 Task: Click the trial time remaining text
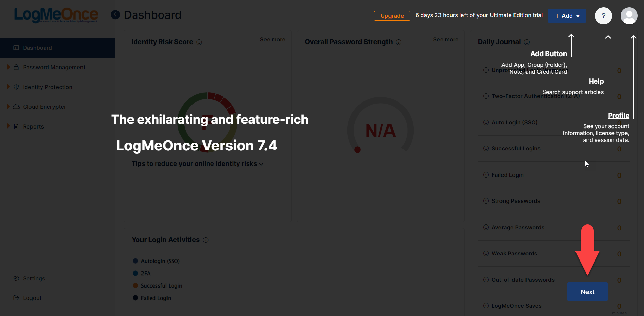[479, 15]
